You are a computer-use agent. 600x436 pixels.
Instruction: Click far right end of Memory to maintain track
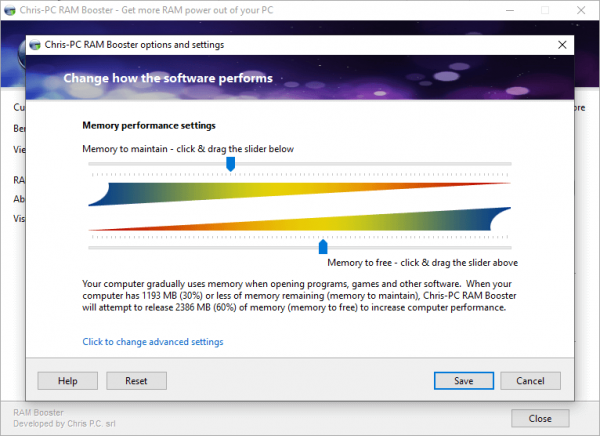pos(509,164)
